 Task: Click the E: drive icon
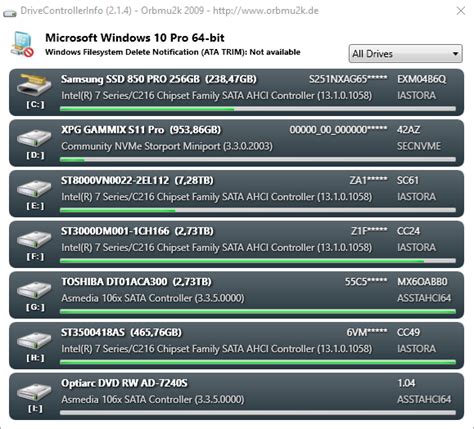34,189
